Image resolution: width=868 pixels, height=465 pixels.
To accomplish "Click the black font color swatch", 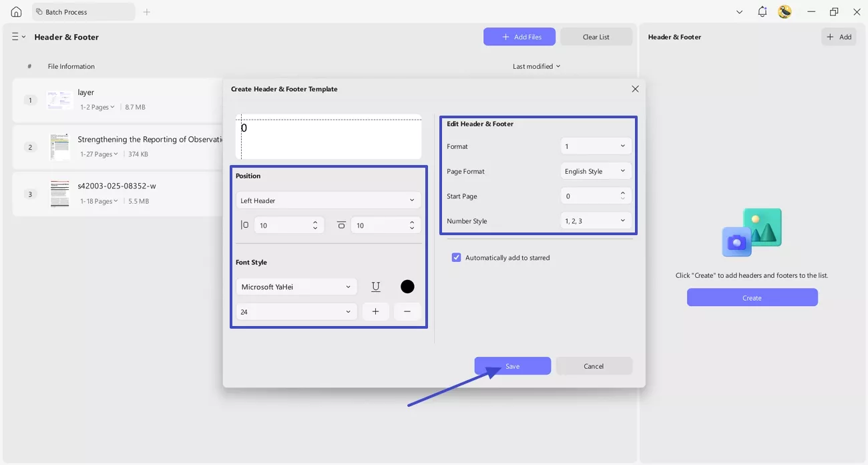I will coord(407,286).
